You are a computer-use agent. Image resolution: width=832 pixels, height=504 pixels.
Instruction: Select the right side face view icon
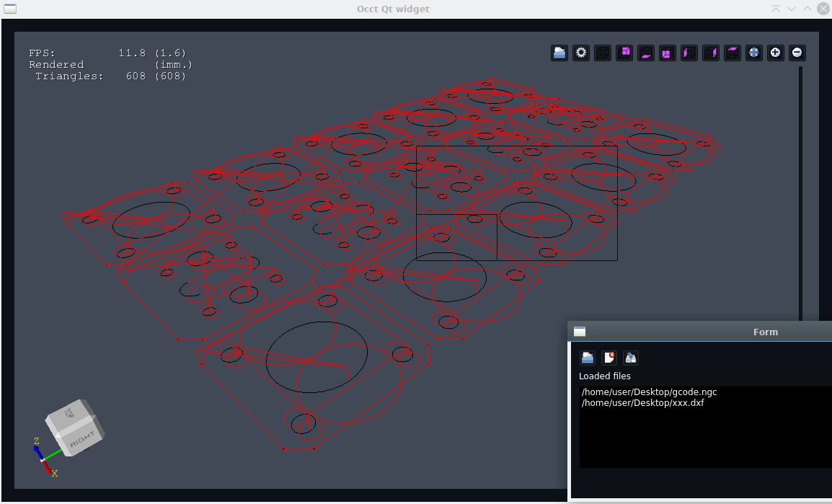(x=710, y=53)
